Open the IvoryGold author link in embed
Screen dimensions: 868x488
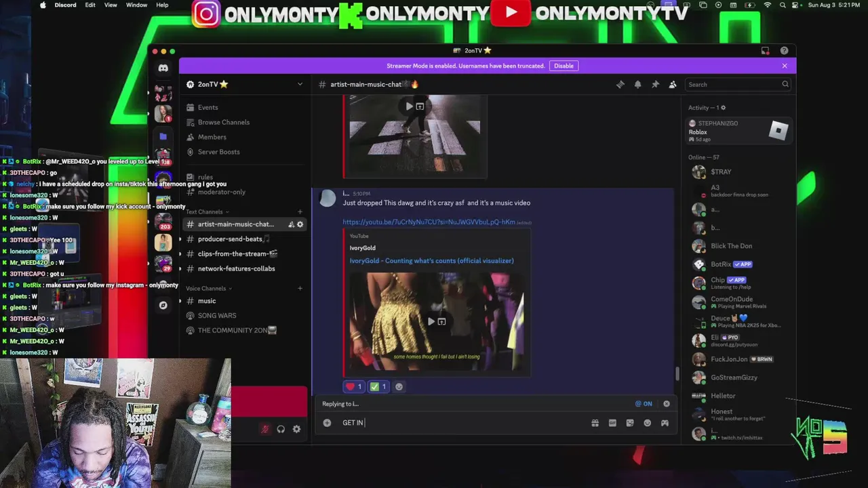(362, 248)
